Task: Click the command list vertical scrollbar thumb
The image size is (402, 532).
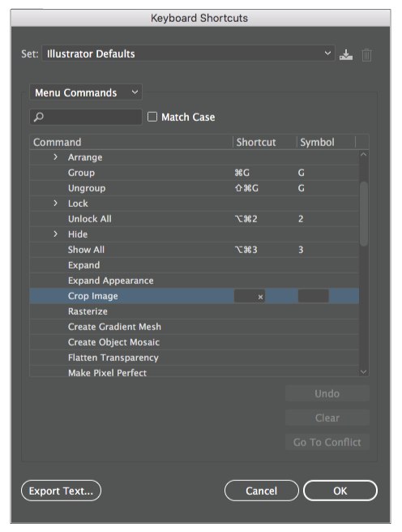Action: 364,214
